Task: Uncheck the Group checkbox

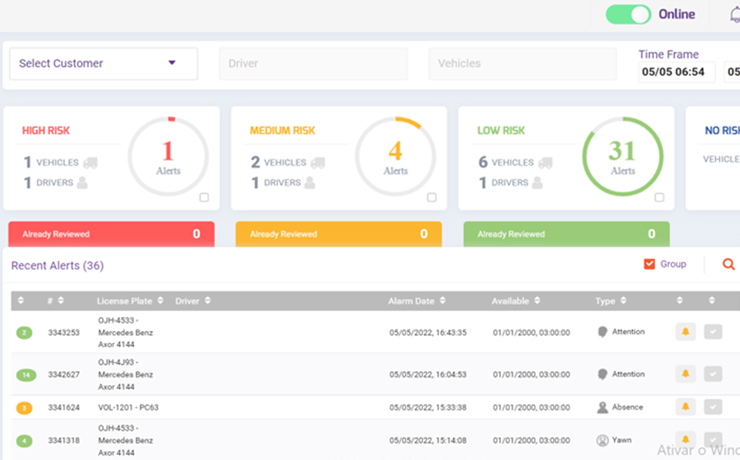Action: (649, 265)
